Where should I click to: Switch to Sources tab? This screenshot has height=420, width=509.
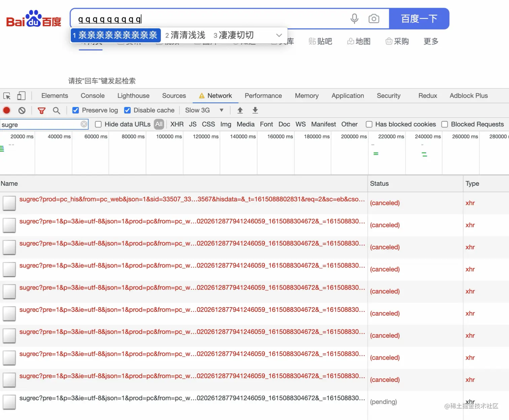coord(174,96)
